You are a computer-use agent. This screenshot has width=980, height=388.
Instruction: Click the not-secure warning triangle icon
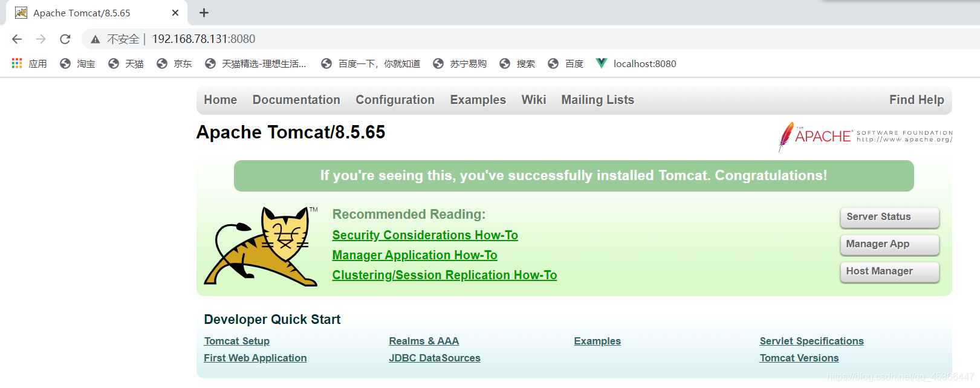click(x=95, y=39)
